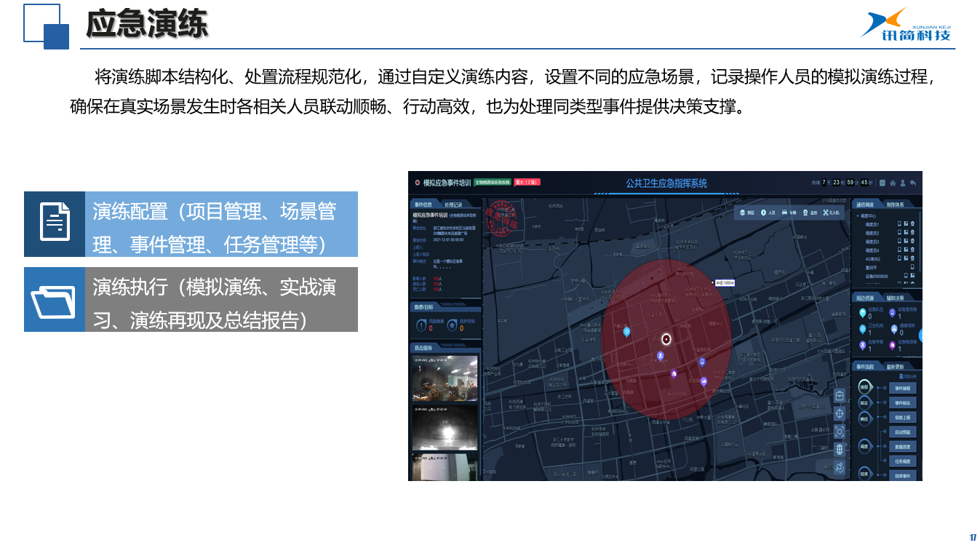Open the user profile icon in header
Viewport: 980px width, 556px height.
(x=903, y=183)
